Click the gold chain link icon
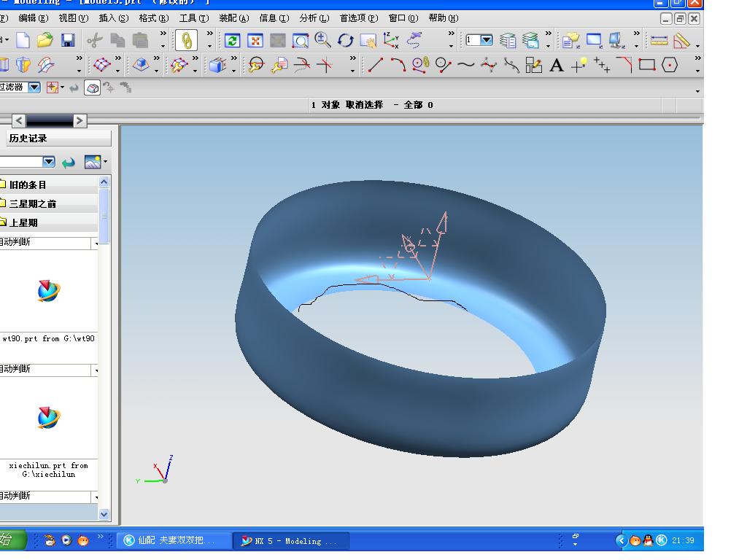 coord(187,41)
